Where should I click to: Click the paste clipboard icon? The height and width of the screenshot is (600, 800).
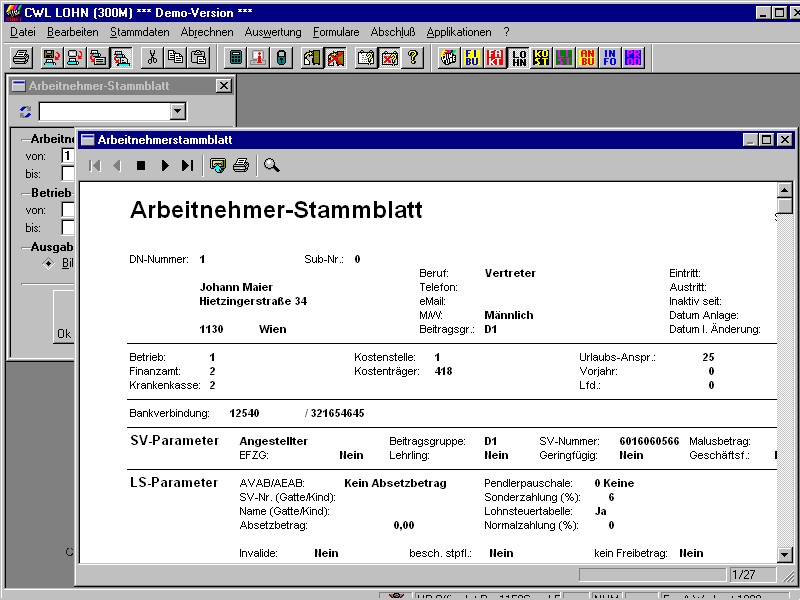[198, 57]
